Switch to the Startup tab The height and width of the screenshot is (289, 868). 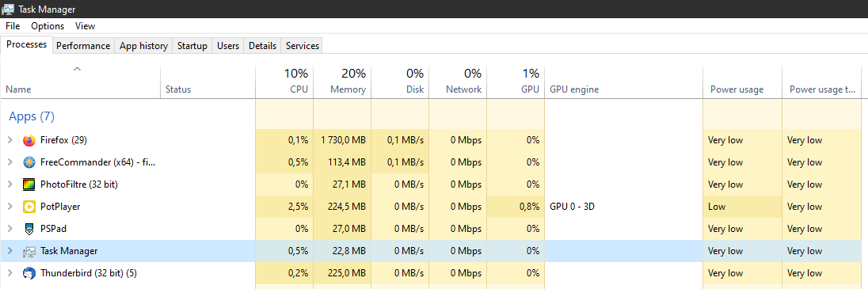point(192,46)
